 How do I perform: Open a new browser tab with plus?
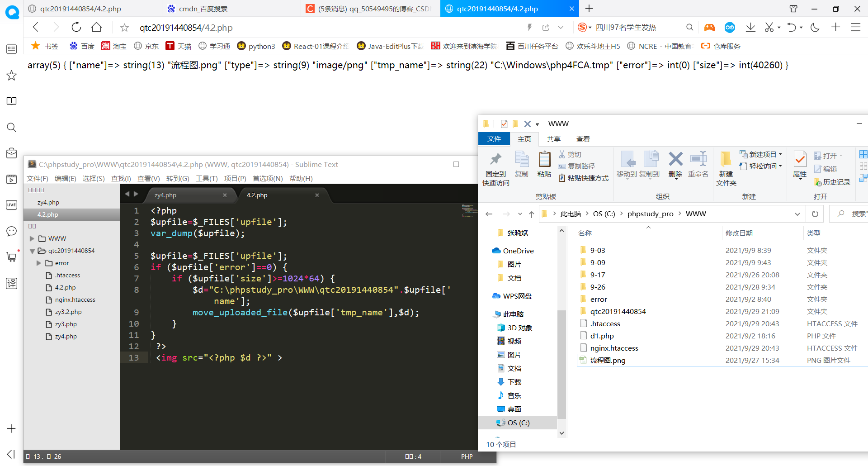589,9
